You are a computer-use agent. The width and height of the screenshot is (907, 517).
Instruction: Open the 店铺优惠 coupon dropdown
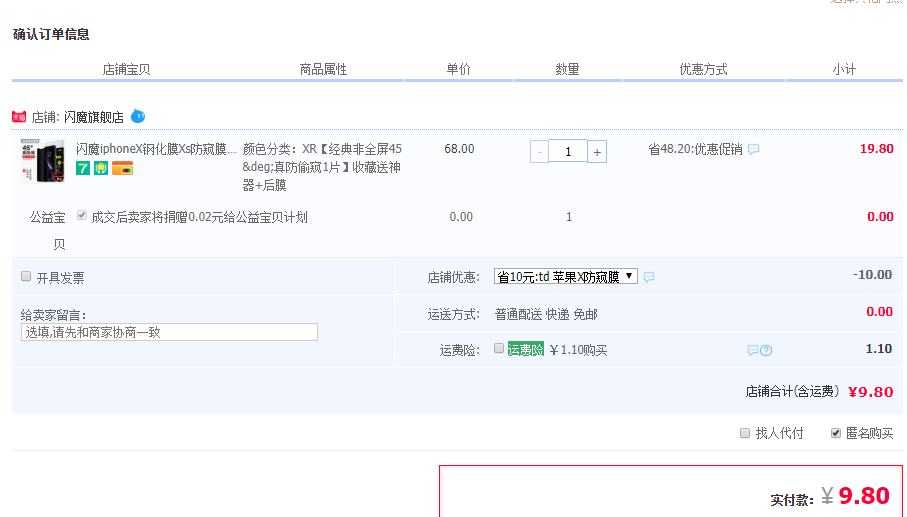[x=566, y=276]
